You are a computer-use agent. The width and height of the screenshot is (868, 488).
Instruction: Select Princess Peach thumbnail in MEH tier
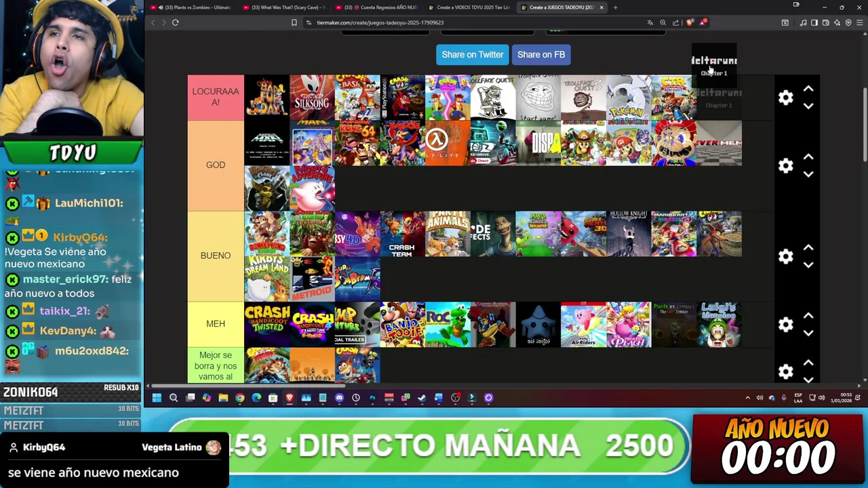click(629, 324)
